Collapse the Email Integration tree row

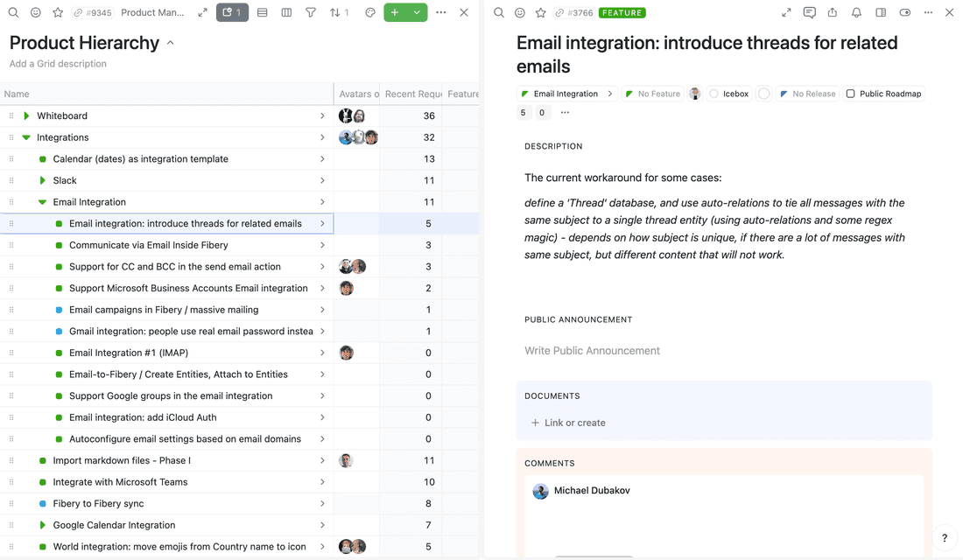click(x=42, y=202)
